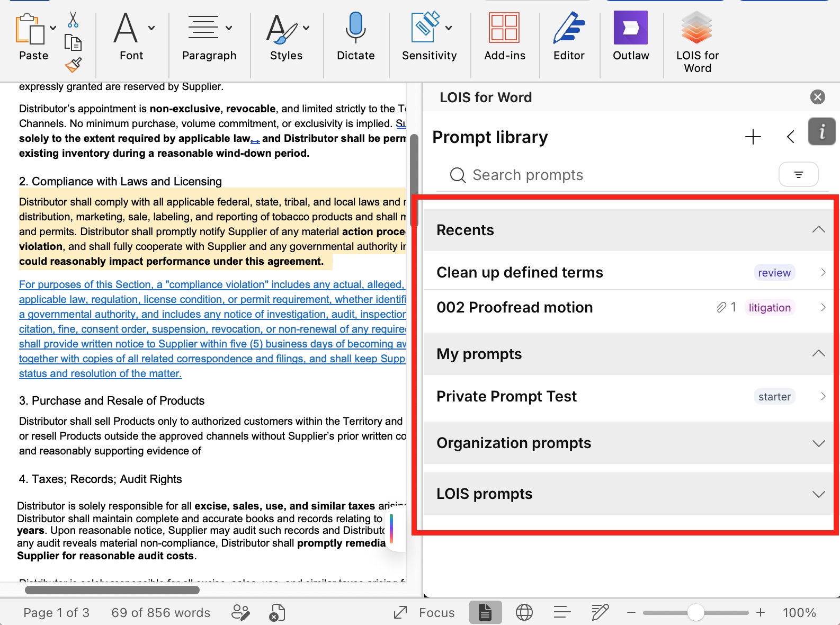Image resolution: width=840 pixels, height=625 pixels.
Task: Switch to Draft view
Action: point(600,613)
